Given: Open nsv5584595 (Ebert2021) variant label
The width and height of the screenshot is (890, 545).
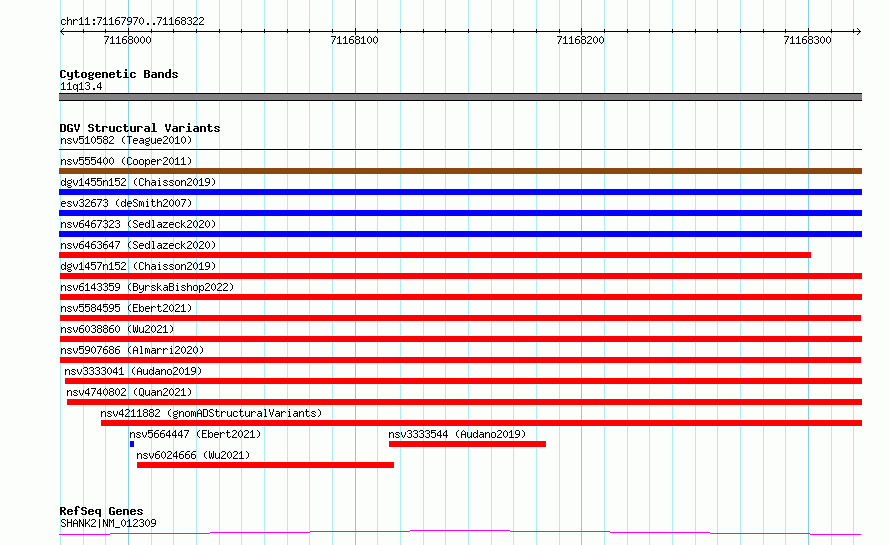Looking at the screenshot, I should pyautogui.click(x=126, y=308).
